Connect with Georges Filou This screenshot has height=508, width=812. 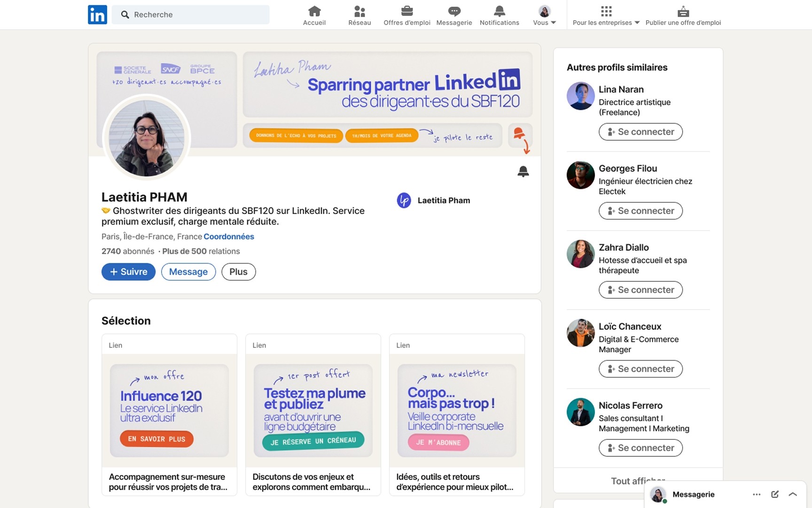640,211
